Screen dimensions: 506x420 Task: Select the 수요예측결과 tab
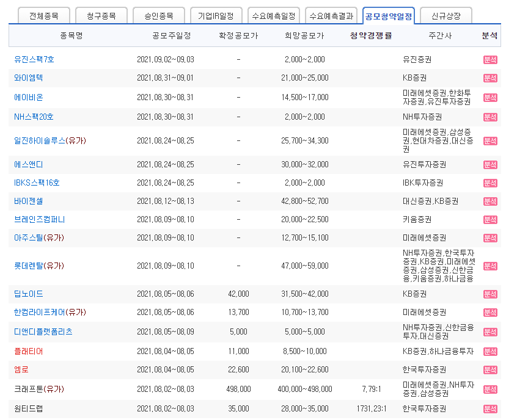(x=331, y=16)
